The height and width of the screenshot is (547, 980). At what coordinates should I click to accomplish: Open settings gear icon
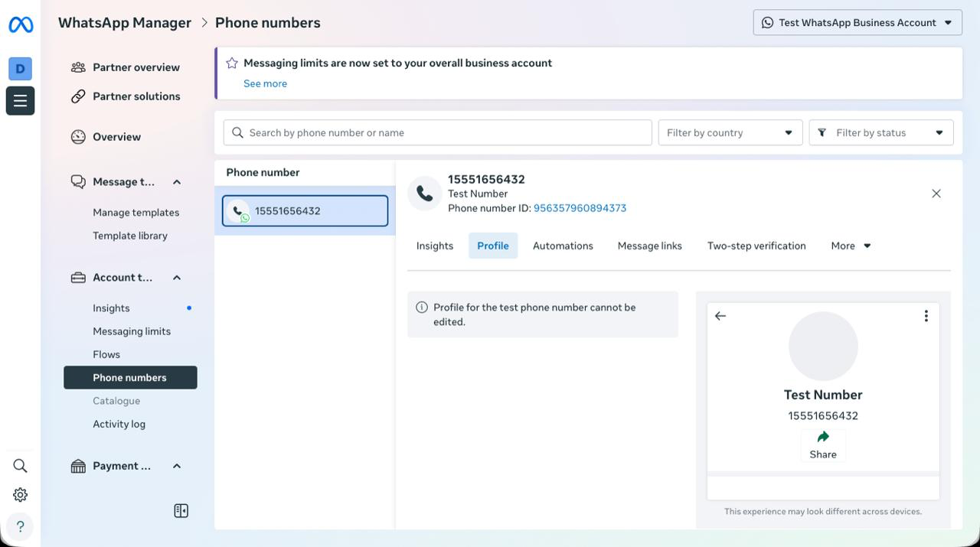(x=20, y=495)
